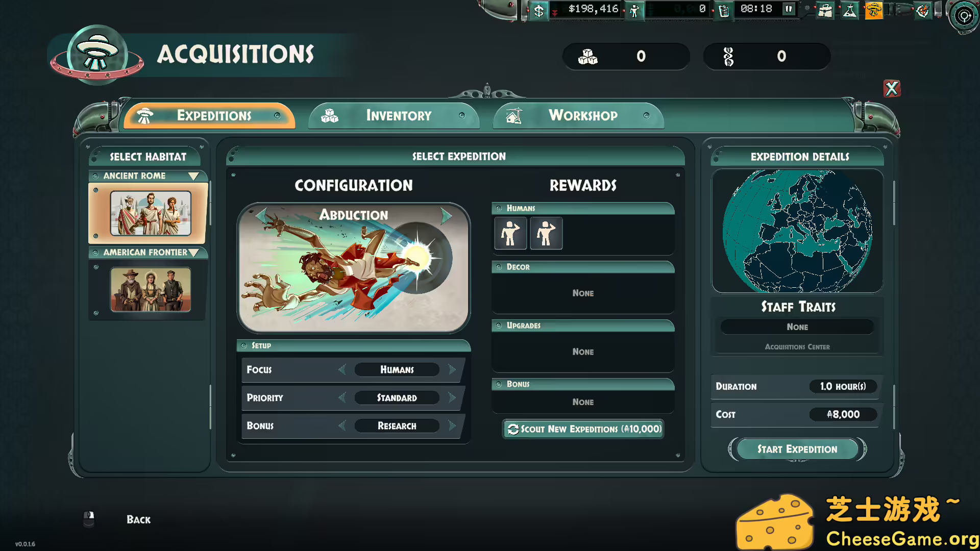Click the DNA resource counter icon in header
Viewport: 980px width, 551px height.
[729, 57]
